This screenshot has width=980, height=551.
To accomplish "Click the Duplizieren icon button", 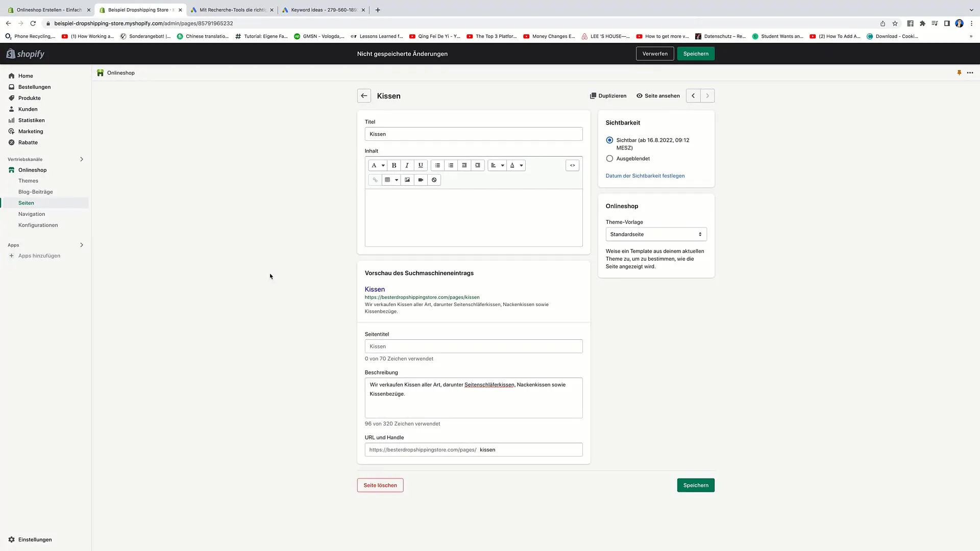I will point(593,95).
